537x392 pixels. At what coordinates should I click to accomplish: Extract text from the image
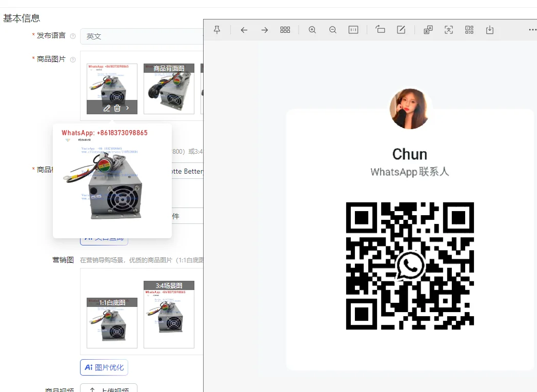click(x=449, y=30)
